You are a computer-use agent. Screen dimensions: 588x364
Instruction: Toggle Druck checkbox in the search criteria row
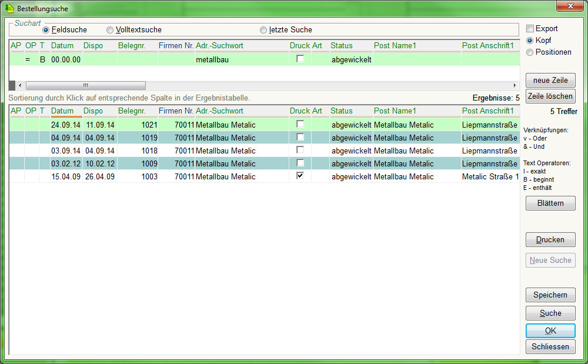pyautogui.click(x=300, y=59)
